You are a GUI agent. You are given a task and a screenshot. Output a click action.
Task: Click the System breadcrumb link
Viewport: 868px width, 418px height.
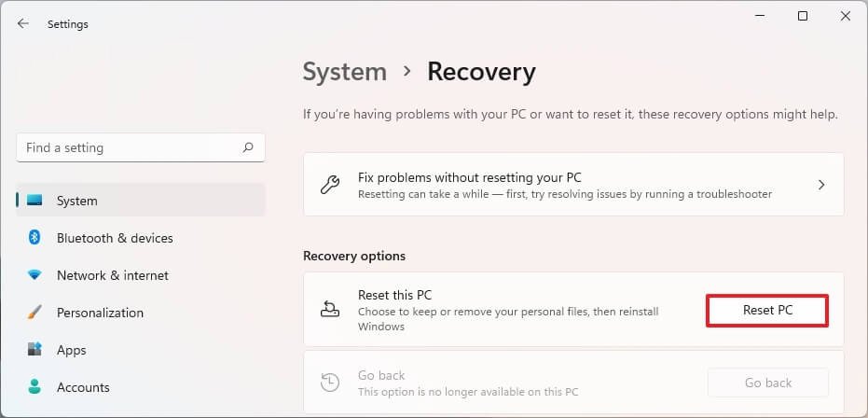(x=345, y=72)
